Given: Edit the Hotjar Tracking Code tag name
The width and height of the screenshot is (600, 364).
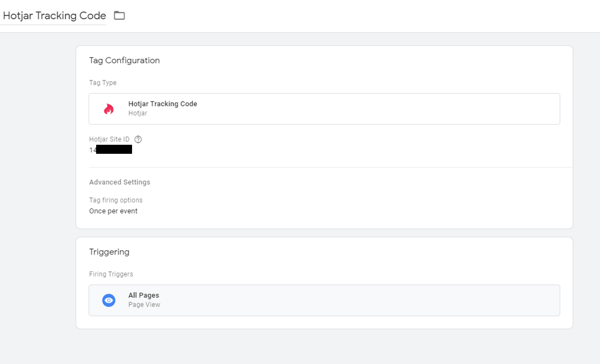Looking at the screenshot, I should pyautogui.click(x=54, y=16).
